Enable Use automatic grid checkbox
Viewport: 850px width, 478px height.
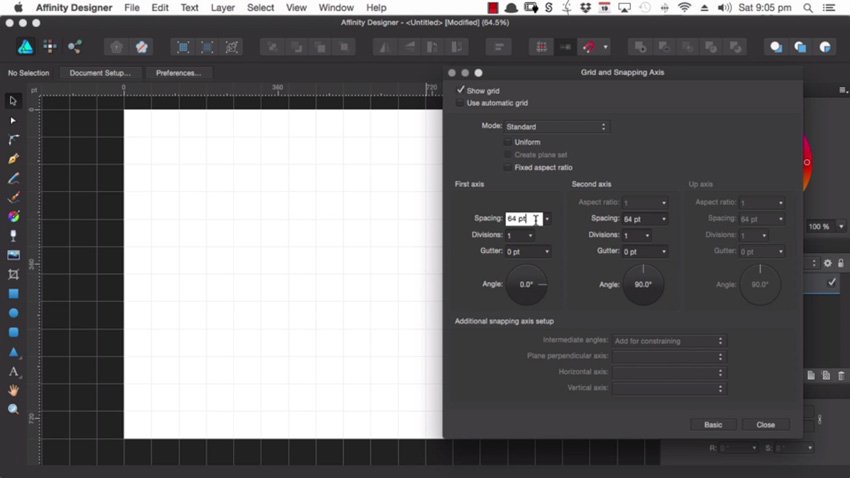point(460,102)
